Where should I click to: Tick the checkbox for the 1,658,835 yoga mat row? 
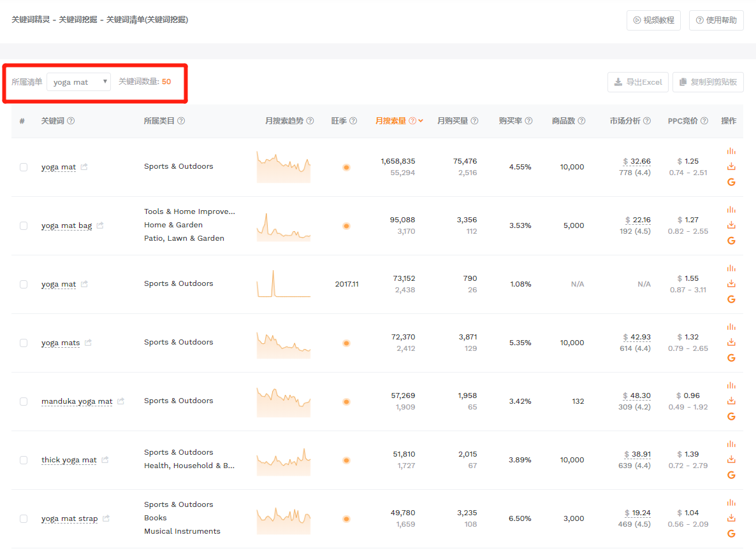pyautogui.click(x=24, y=167)
